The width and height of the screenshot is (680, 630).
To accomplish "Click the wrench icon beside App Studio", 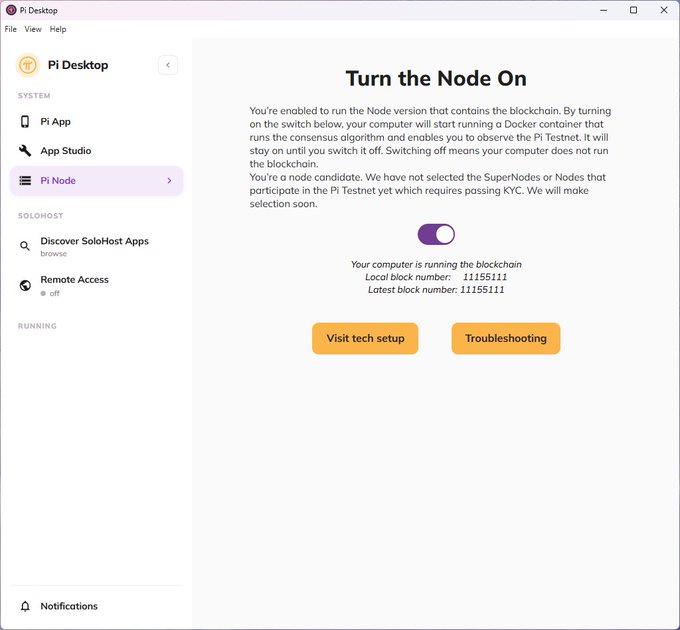I will point(25,150).
